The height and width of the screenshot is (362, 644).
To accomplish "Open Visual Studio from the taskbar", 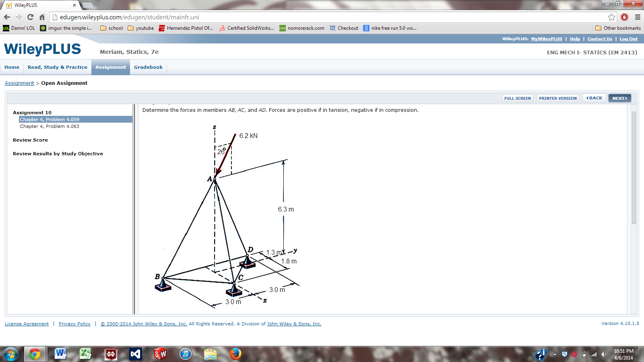I will coord(135,354).
